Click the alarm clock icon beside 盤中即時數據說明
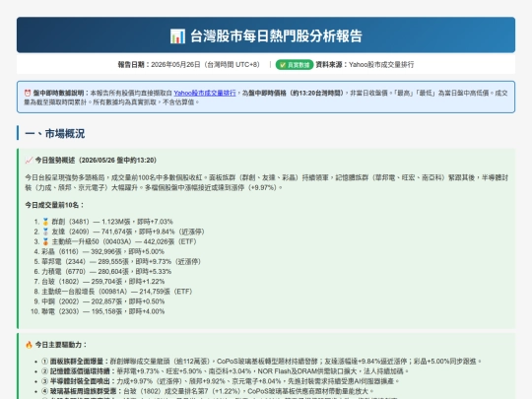This screenshot has height=399, width=532. point(28,93)
